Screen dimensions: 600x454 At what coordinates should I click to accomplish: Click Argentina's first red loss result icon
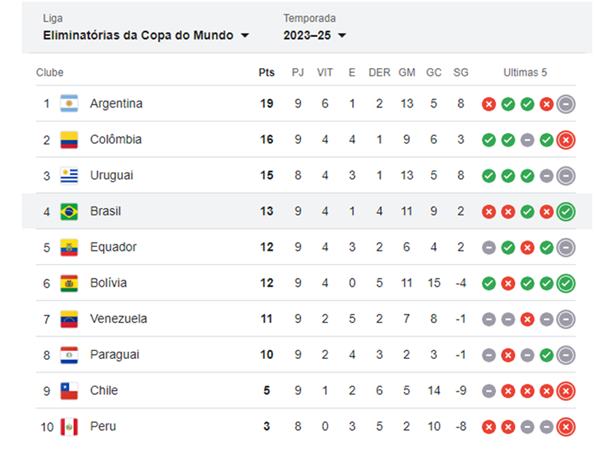point(489,104)
